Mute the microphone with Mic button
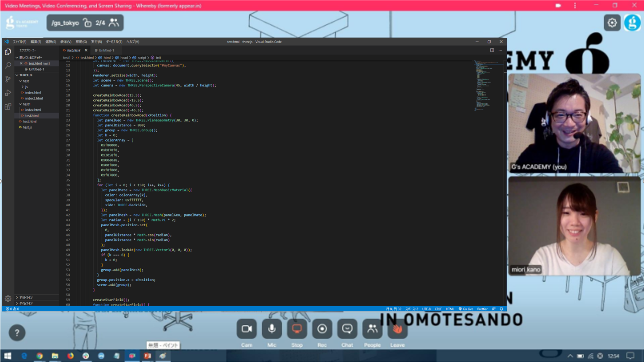The image size is (644, 362). tap(272, 329)
